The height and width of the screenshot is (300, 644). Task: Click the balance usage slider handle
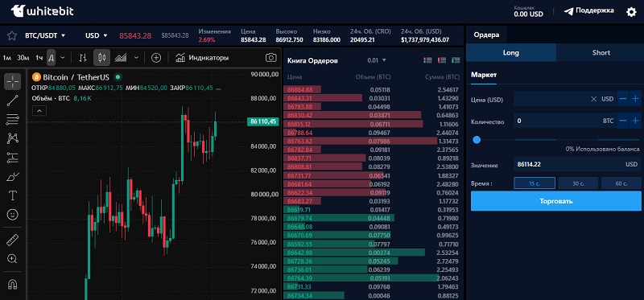click(x=477, y=140)
